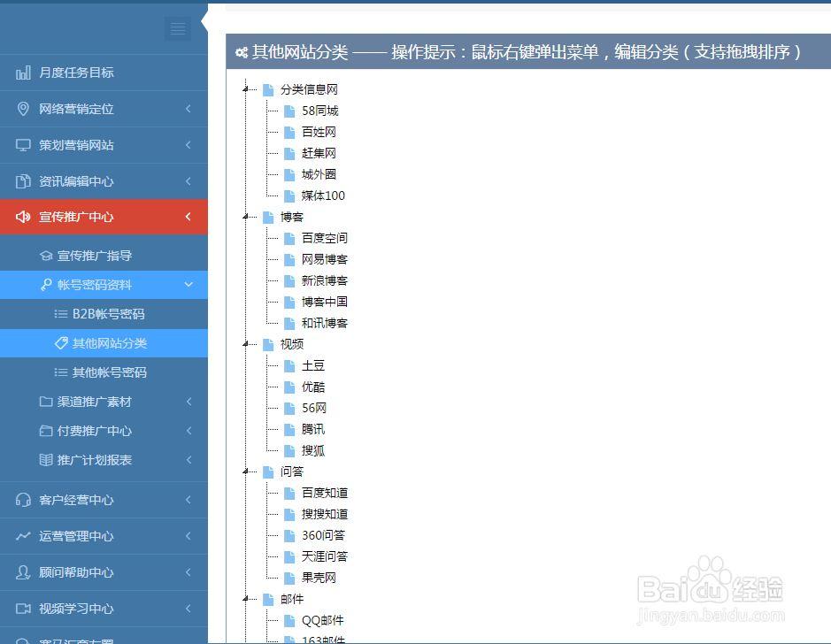
Task: Click the file icon beside 问答 node
Action: point(268,471)
